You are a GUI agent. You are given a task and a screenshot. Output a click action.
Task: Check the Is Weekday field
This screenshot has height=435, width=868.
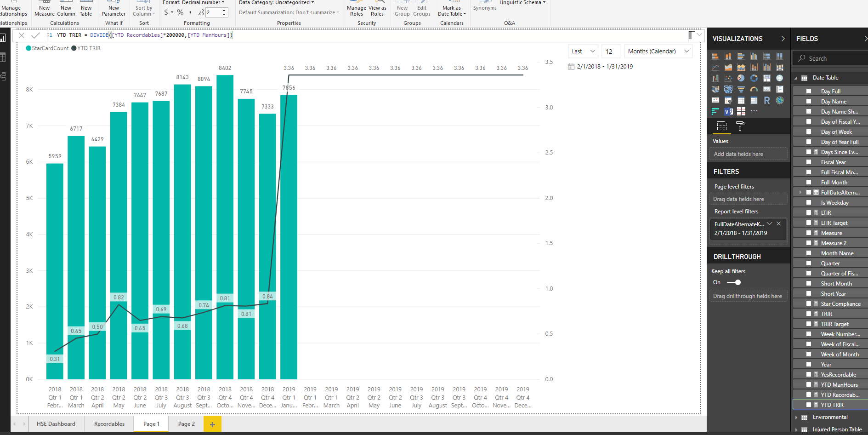(x=809, y=202)
